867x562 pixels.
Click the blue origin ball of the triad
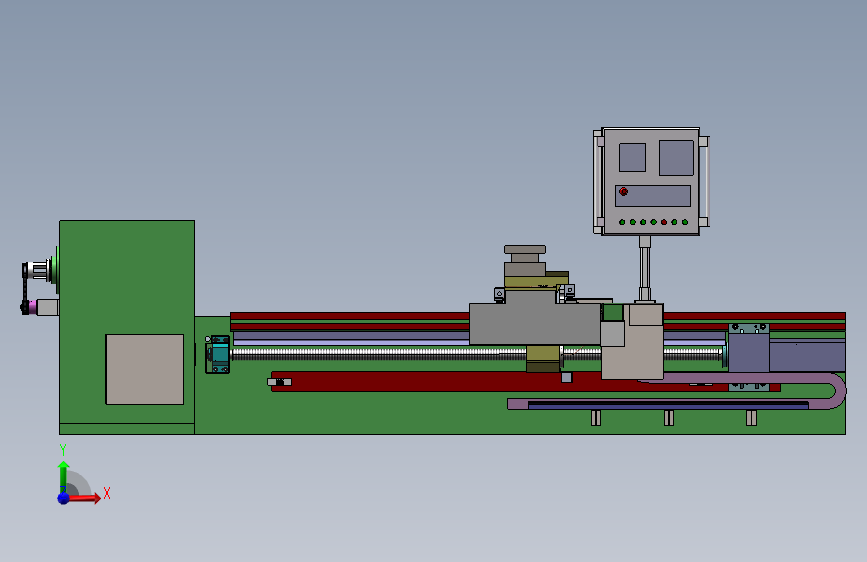(x=64, y=498)
